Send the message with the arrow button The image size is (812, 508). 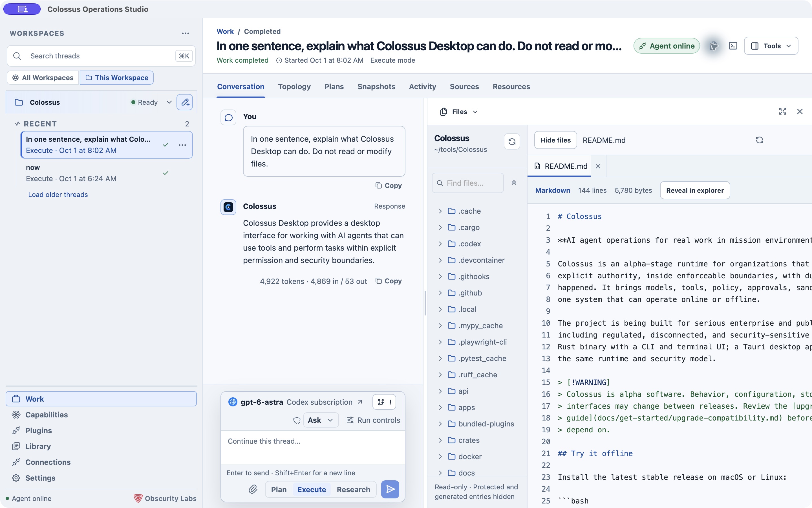click(390, 489)
